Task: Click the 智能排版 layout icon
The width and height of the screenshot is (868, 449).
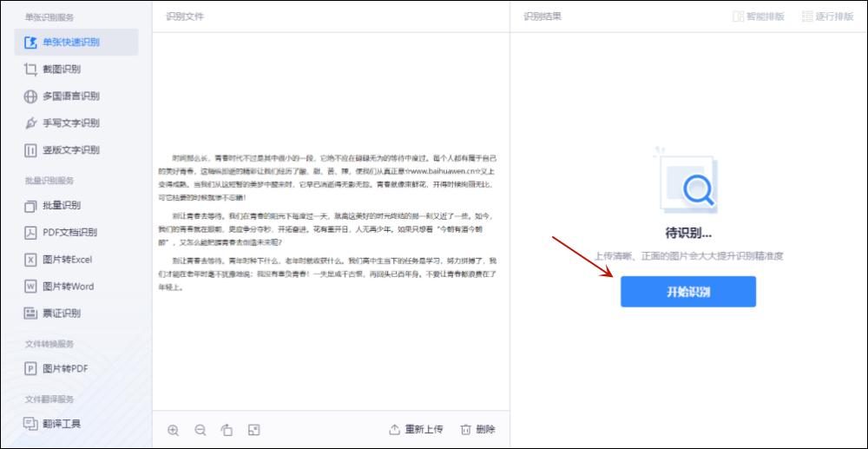Action: (x=738, y=16)
